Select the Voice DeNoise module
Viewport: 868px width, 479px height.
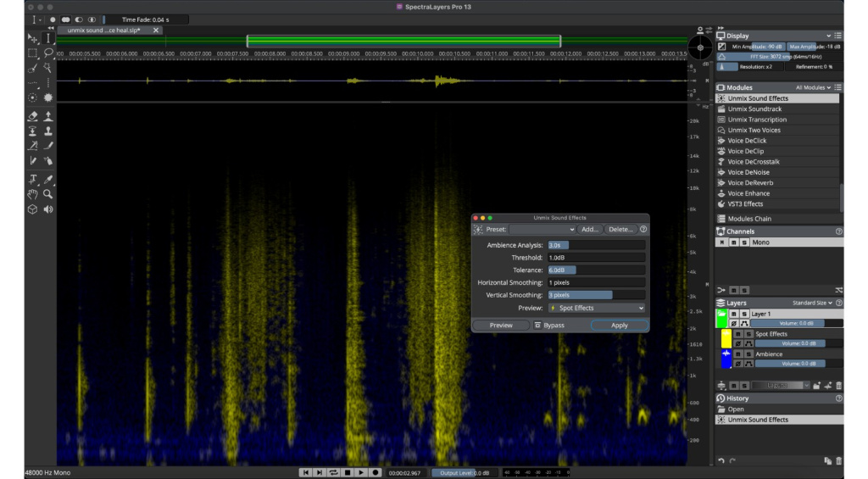pyautogui.click(x=778, y=172)
